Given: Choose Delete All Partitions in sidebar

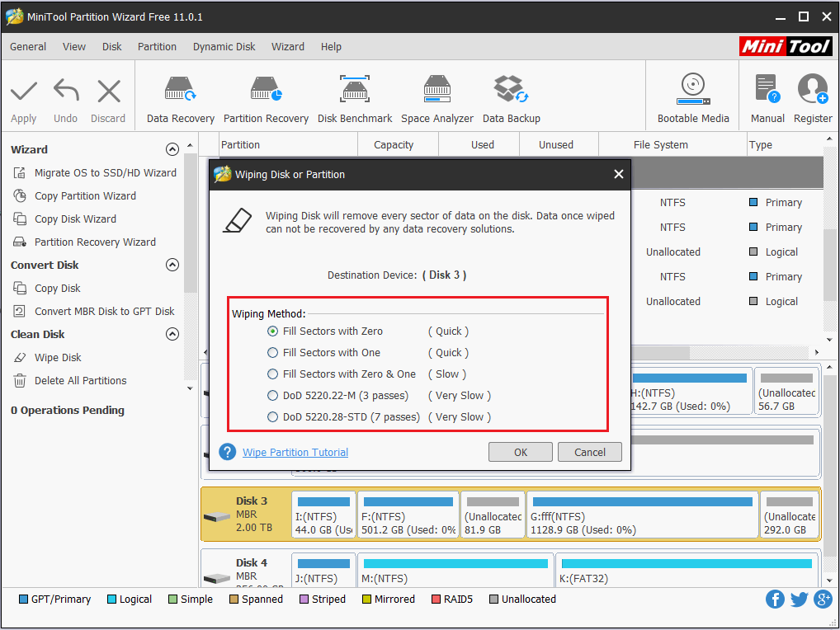Looking at the screenshot, I should (69, 381).
